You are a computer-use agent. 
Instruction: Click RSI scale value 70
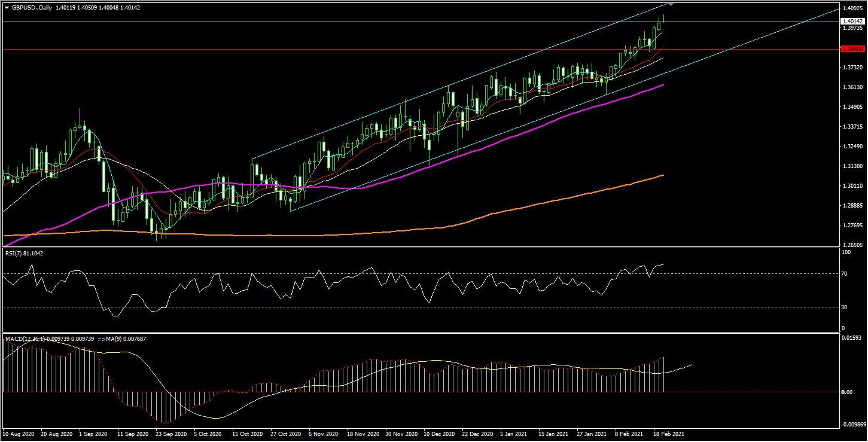845,274
